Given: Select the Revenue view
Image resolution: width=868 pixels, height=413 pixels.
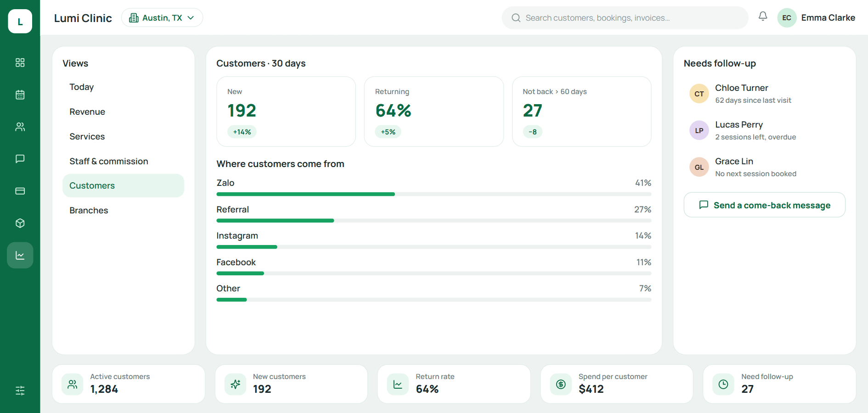Looking at the screenshot, I should click(123, 112).
